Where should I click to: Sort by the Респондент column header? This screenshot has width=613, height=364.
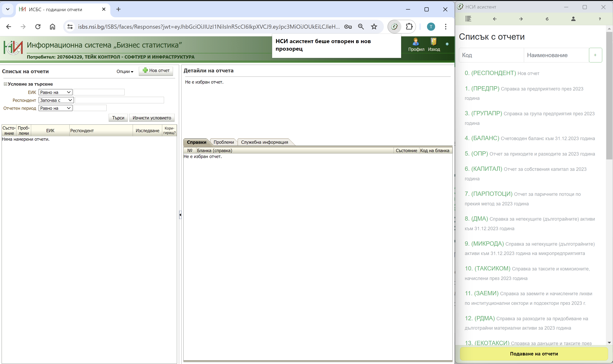[101, 131]
